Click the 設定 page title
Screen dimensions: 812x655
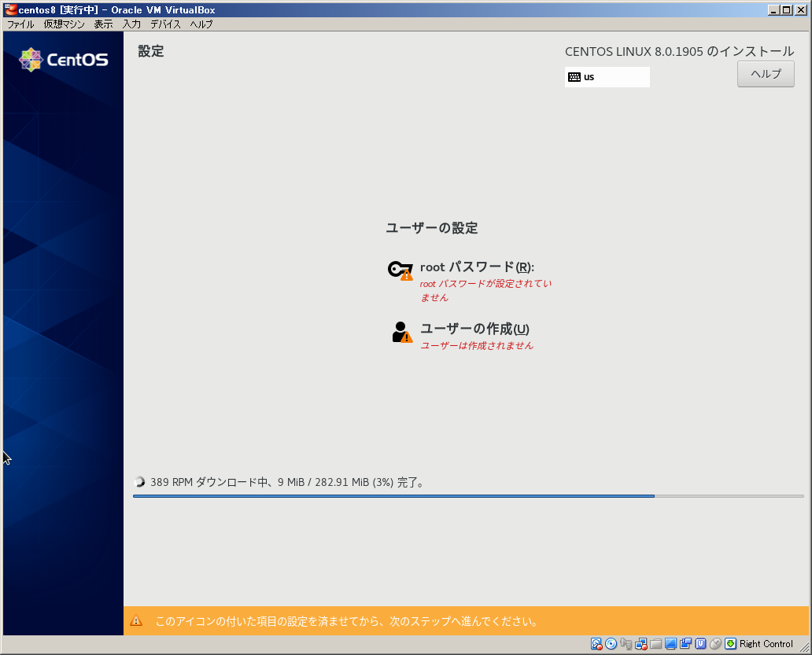(x=151, y=51)
